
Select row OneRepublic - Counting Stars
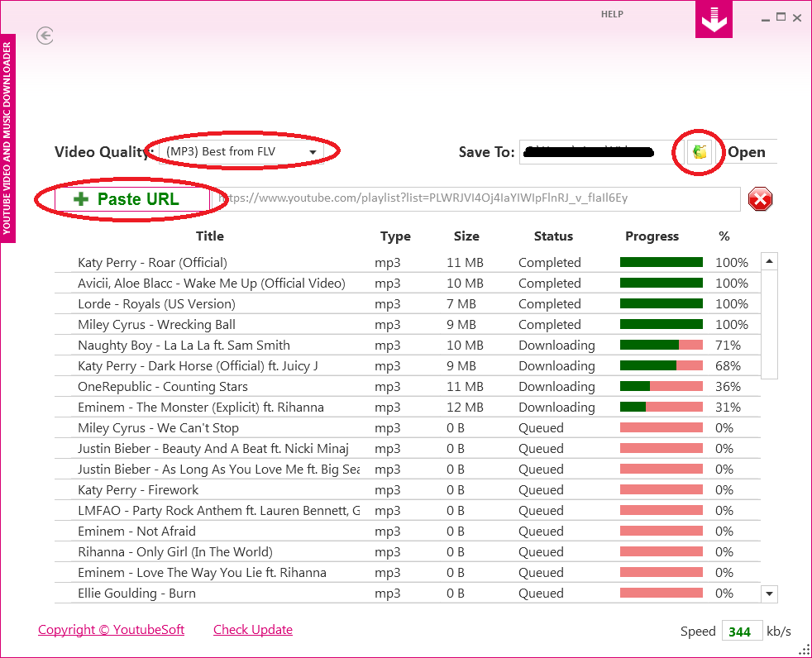click(407, 387)
